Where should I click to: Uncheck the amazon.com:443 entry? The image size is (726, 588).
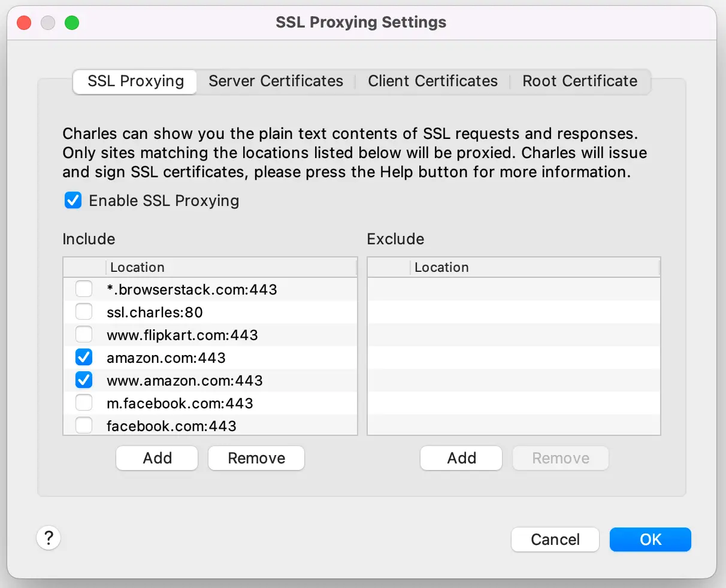tap(84, 357)
